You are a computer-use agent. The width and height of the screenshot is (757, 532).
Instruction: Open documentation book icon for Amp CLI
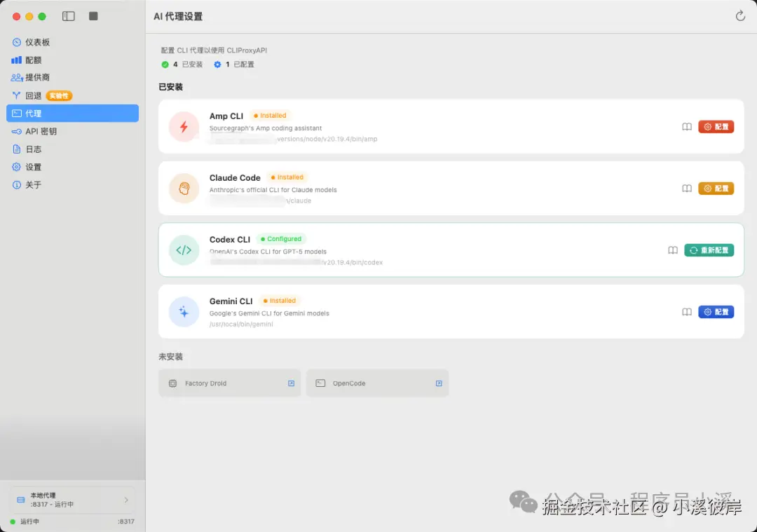(x=687, y=127)
